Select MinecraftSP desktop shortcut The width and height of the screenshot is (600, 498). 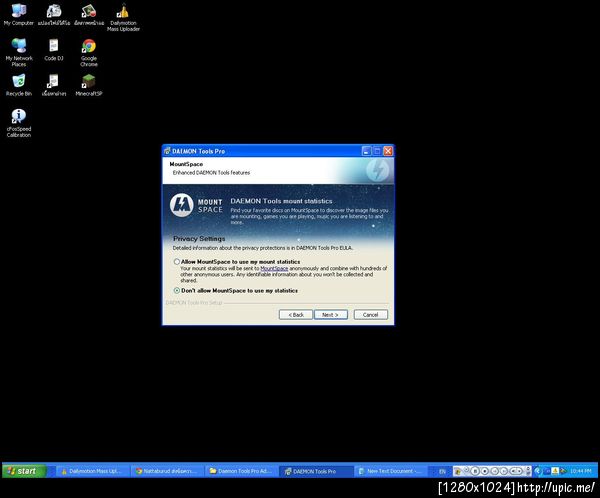(x=88, y=85)
